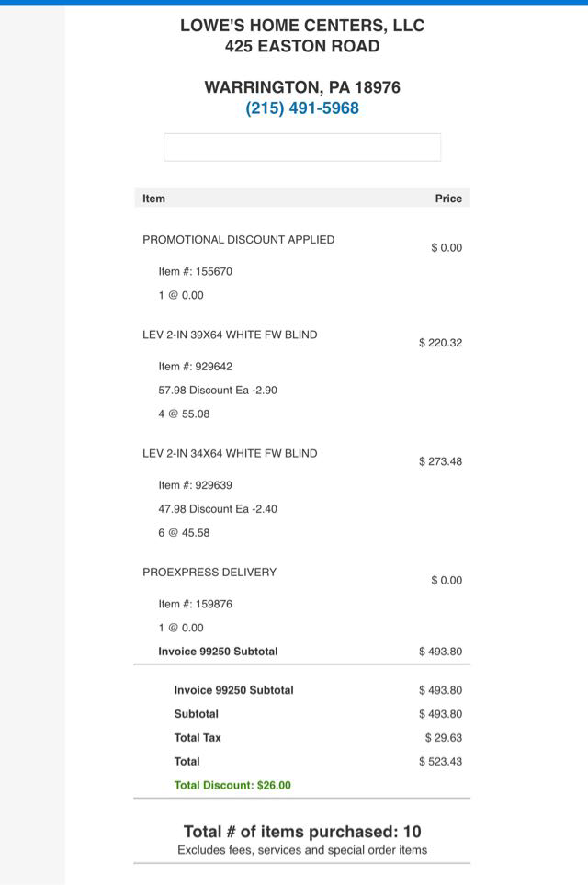Click Item #: 929642 text
This screenshot has width=588, height=885.
coord(196,367)
